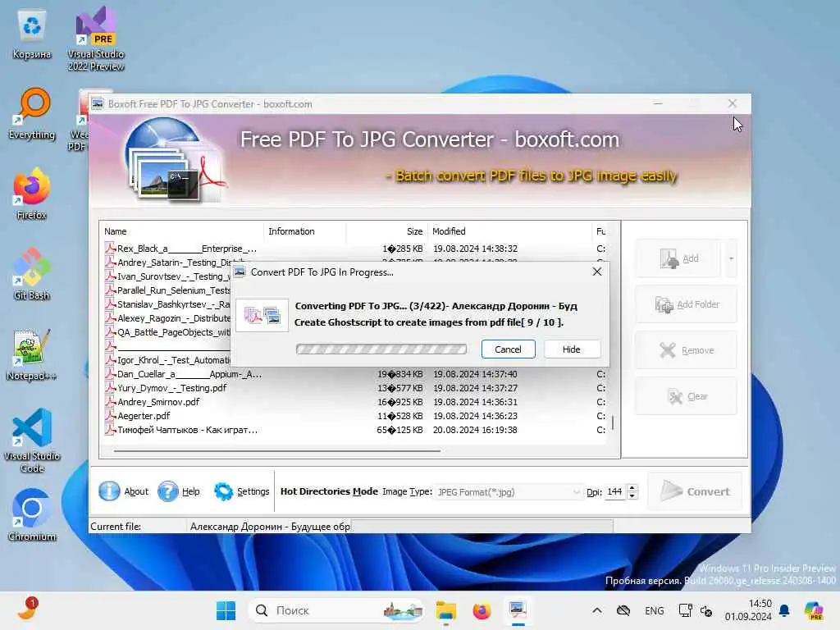Screen dimensions: 840x630
Task: Hide the conversion progress dialog
Action: (572, 349)
